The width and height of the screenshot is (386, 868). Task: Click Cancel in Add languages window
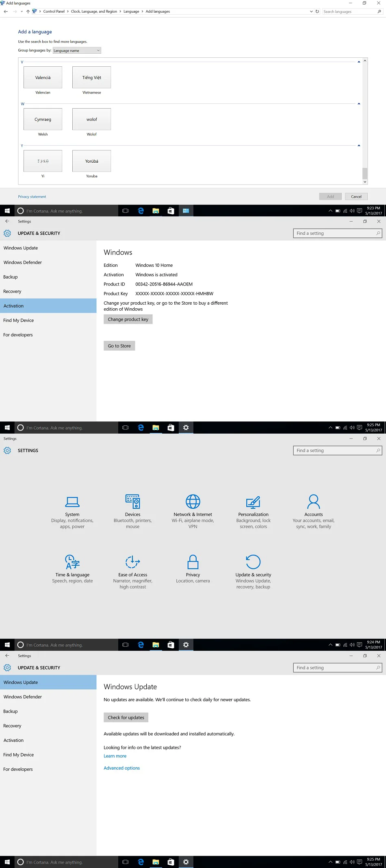point(356,196)
